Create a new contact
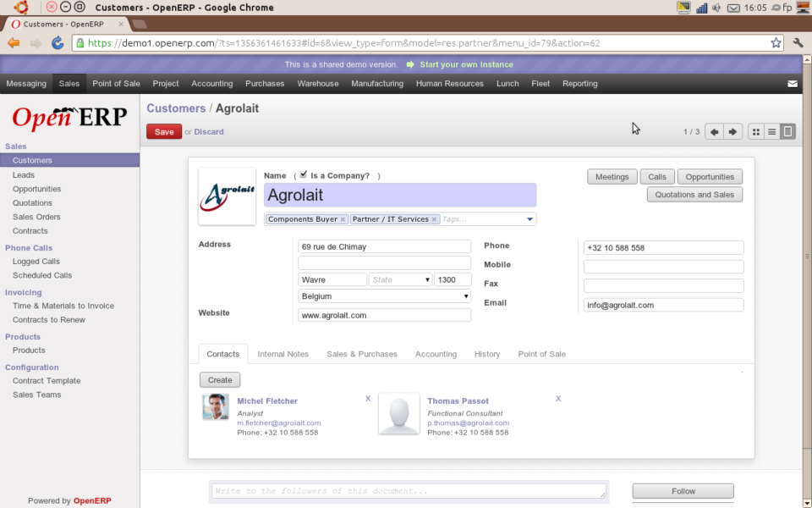The height and width of the screenshot is (508, 812). pos(220,380)
